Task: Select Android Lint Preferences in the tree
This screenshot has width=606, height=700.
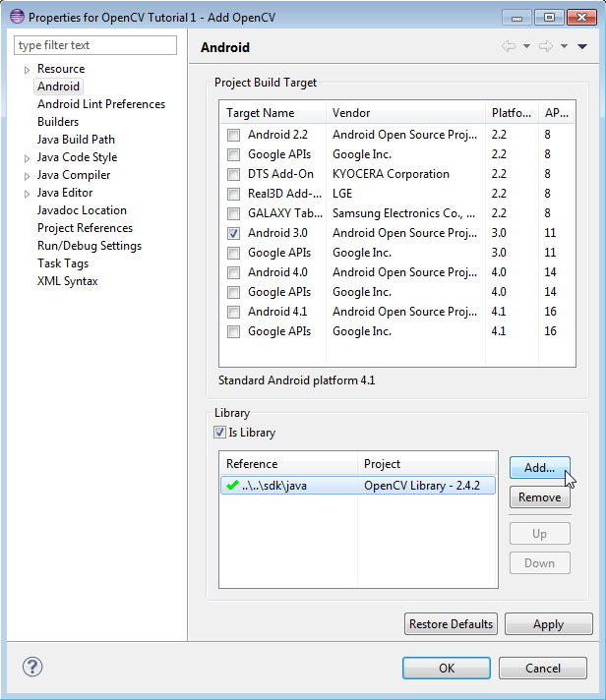Action: (x=101, y=104)
